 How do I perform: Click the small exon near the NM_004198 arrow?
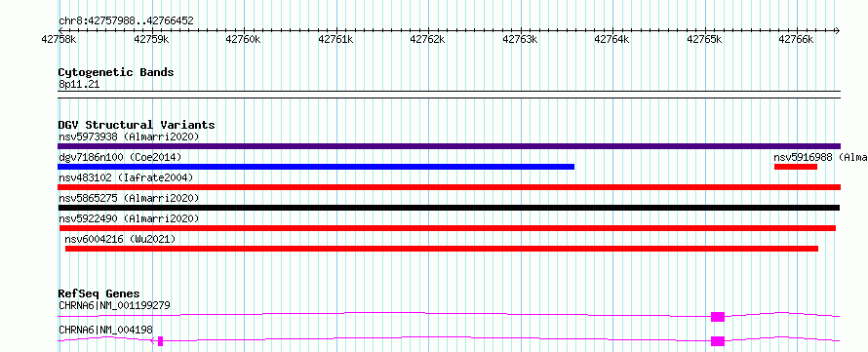pyautogui.click(x=161, y=341)
